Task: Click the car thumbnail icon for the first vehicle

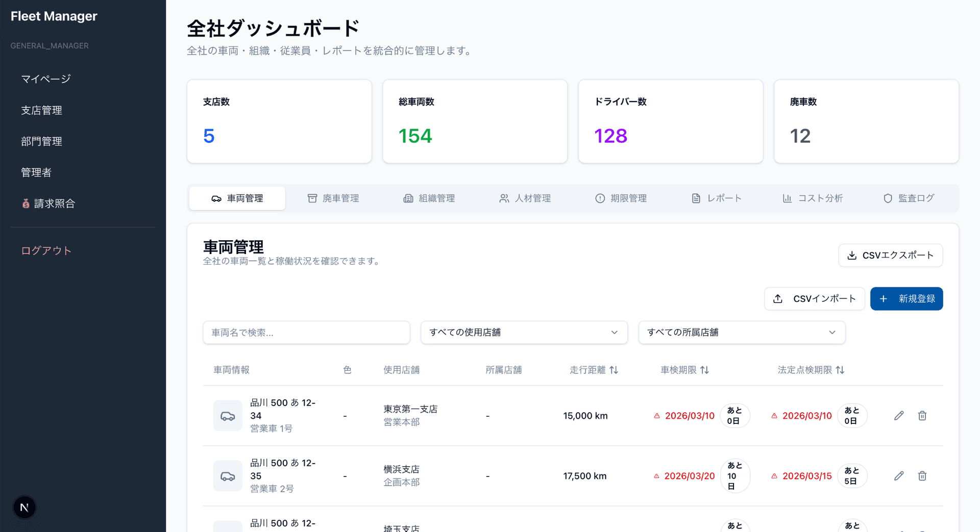Action: [x=228, y=416]
